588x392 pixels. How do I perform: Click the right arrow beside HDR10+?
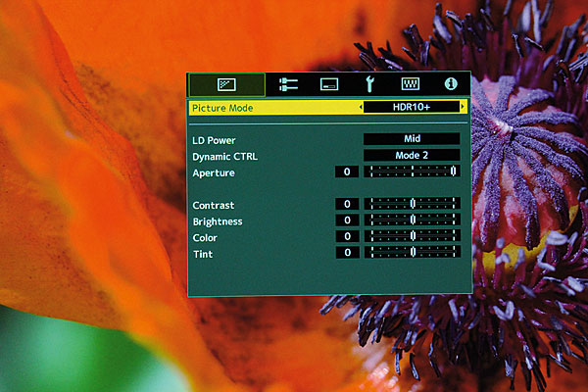[x=463, y=107]
